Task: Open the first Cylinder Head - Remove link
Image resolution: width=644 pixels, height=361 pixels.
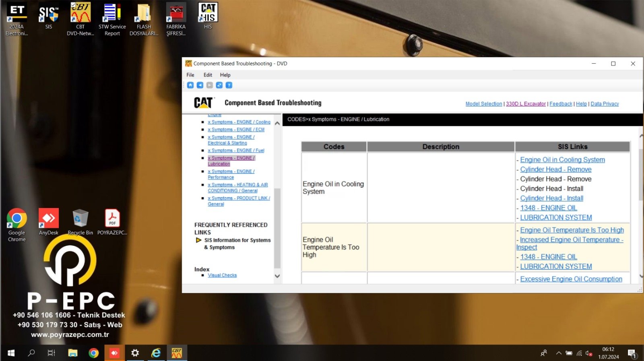Action: 555,169
